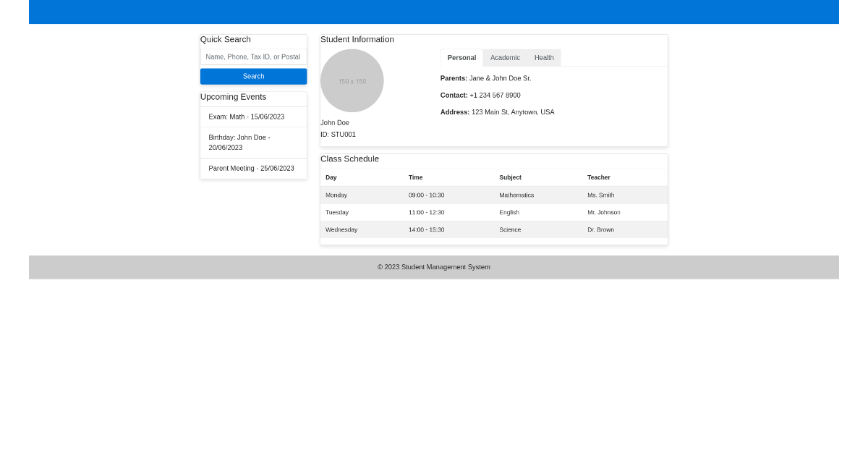Open the Health tab
This screenshot has height=456, width=868.
544,58
